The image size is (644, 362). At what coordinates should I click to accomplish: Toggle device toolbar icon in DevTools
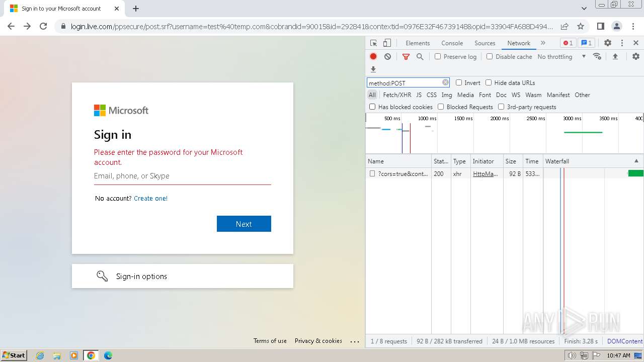(x=387, y=43)
